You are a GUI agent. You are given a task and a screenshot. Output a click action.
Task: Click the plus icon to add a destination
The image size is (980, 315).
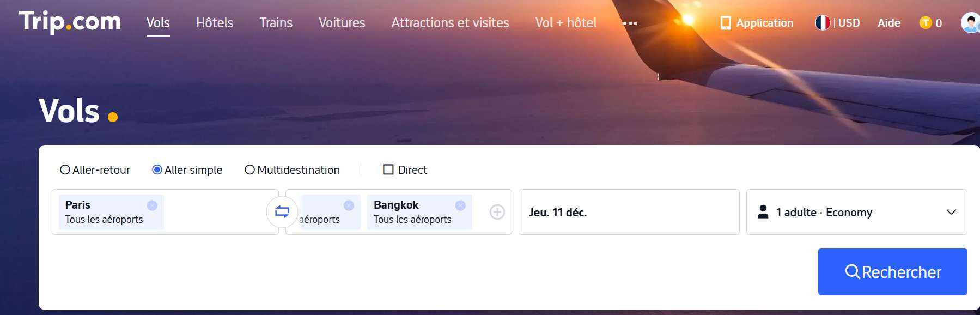click(496, 213)
